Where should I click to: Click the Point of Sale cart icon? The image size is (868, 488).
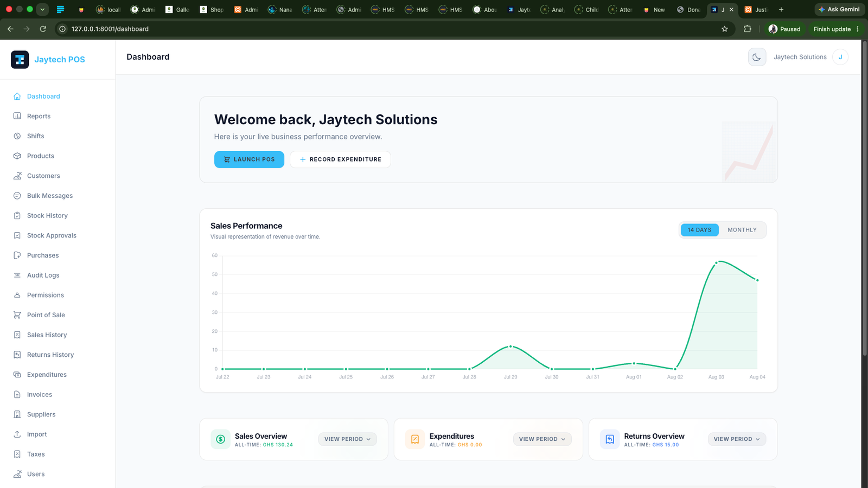pos(17,315)
